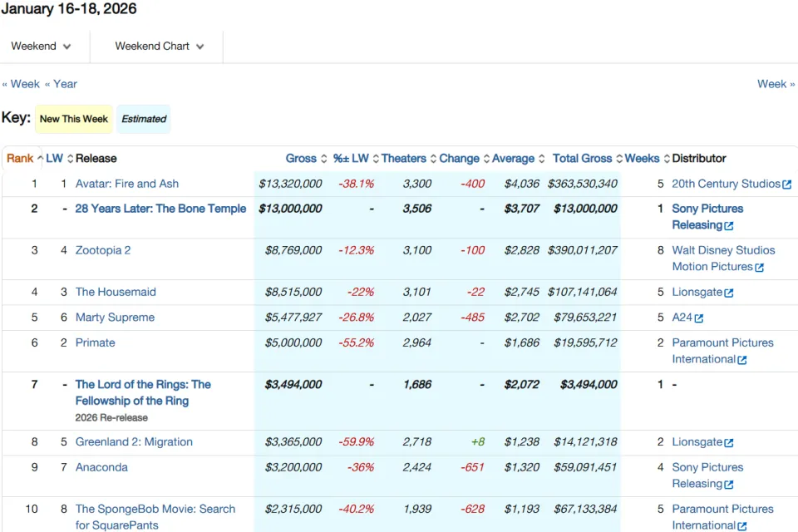Open Lord of the Rings Fellowship link
The image size is (798, 532).
(x=143, y=392)
